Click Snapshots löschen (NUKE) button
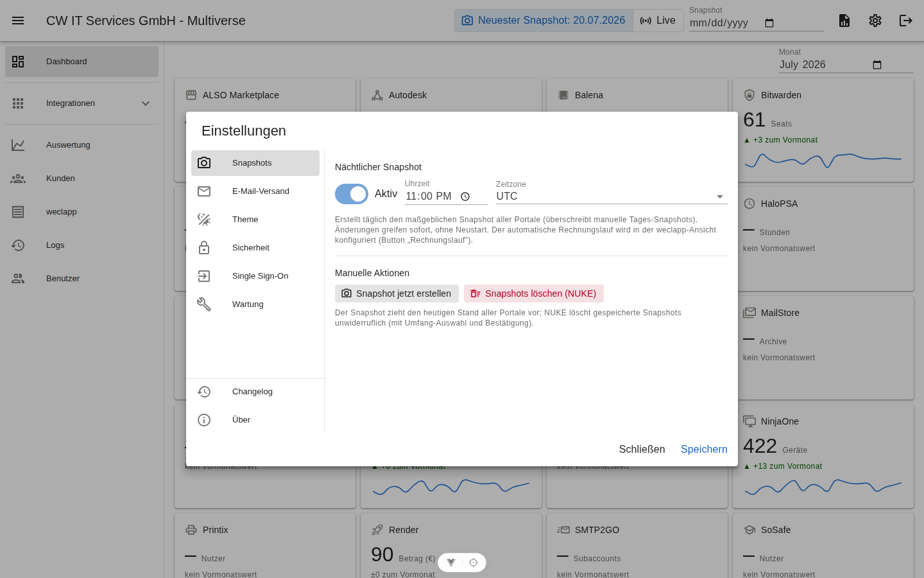 point(534,293)
